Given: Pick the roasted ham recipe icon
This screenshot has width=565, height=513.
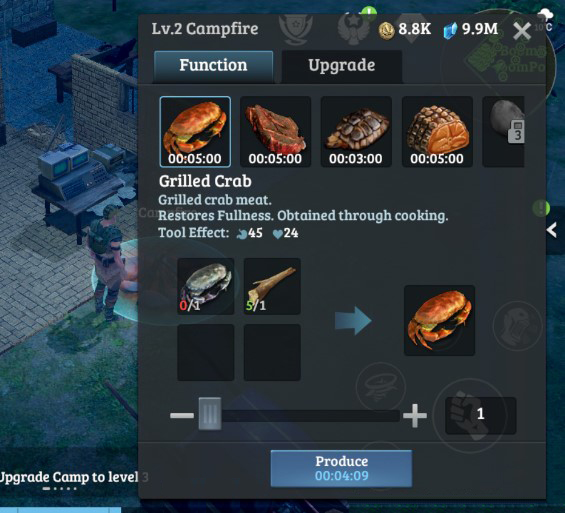Looking at the screenshot, I should coord(437,132).
